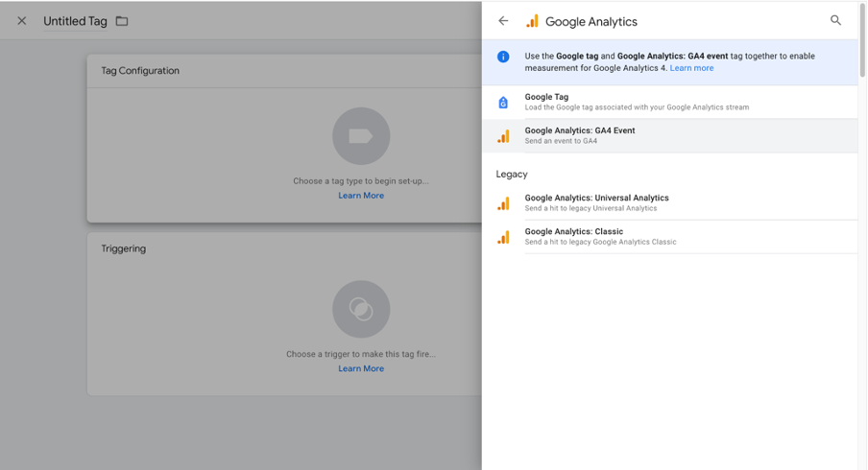This screenshot has width=868, height=470.
Task: Click 'Load the Google tag associated' description
Action: click(x=637, y=107)
